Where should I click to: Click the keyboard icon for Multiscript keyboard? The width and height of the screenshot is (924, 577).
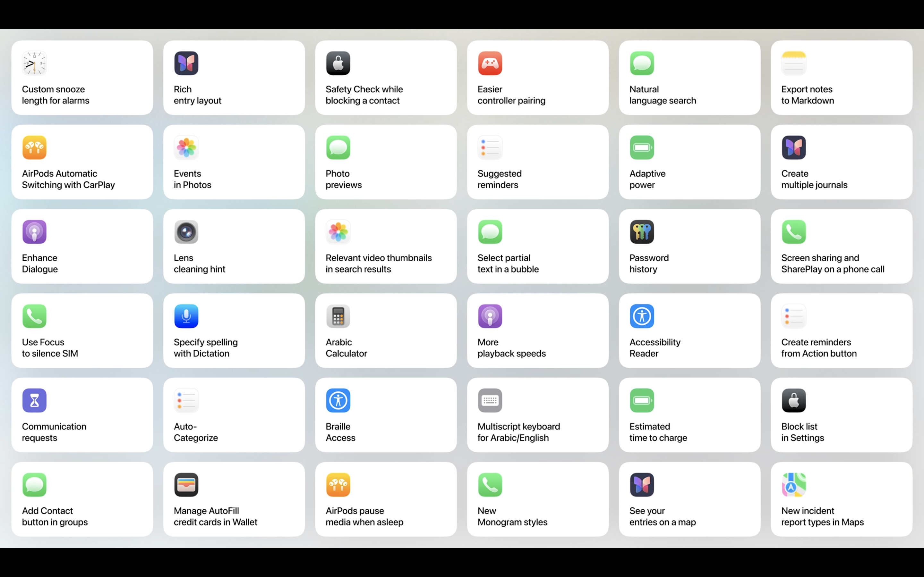(x=490, y=401)
